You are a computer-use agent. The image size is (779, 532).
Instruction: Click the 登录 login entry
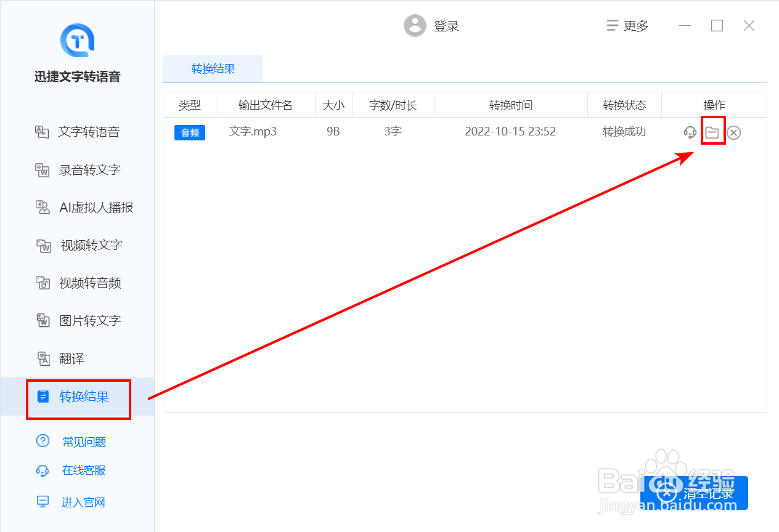click(446, 25)
